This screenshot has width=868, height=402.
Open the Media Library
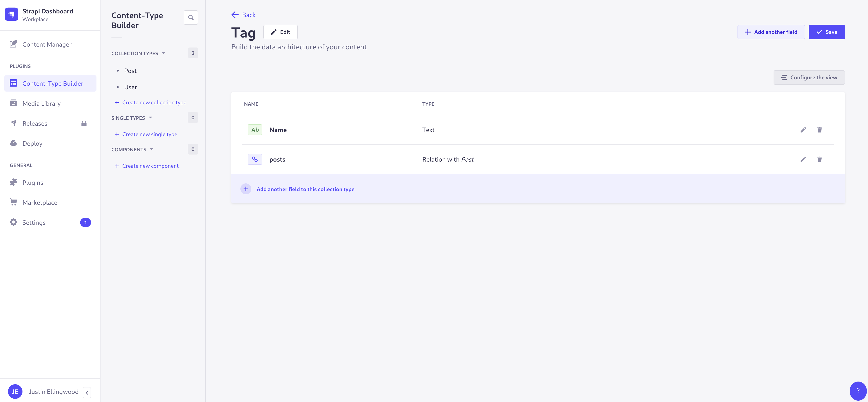(x=42, y=103)
